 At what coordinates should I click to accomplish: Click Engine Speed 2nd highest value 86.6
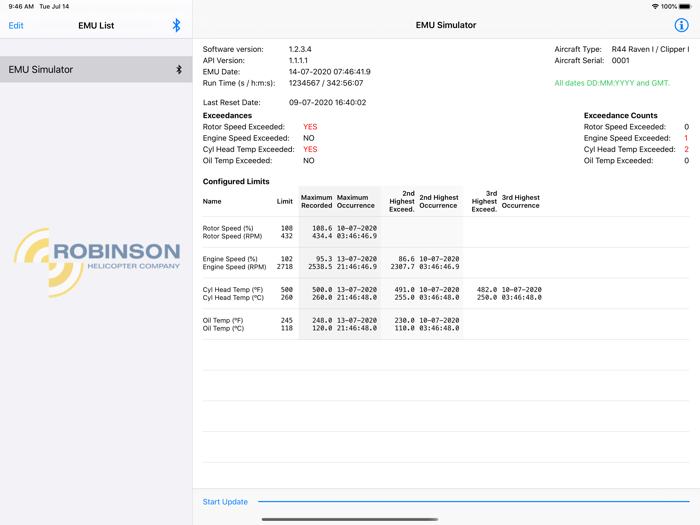click(x=406, y=259)
